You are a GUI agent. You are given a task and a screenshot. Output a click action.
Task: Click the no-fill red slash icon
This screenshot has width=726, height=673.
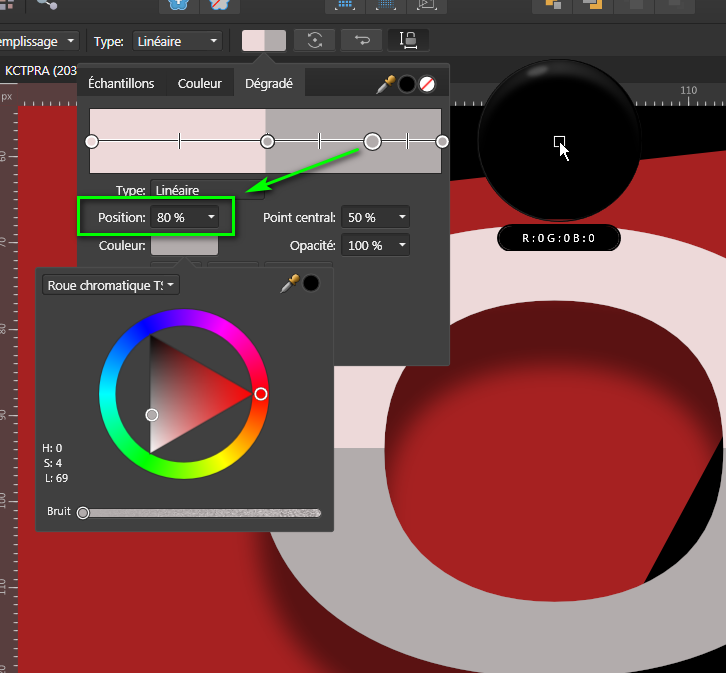(427, 85)
